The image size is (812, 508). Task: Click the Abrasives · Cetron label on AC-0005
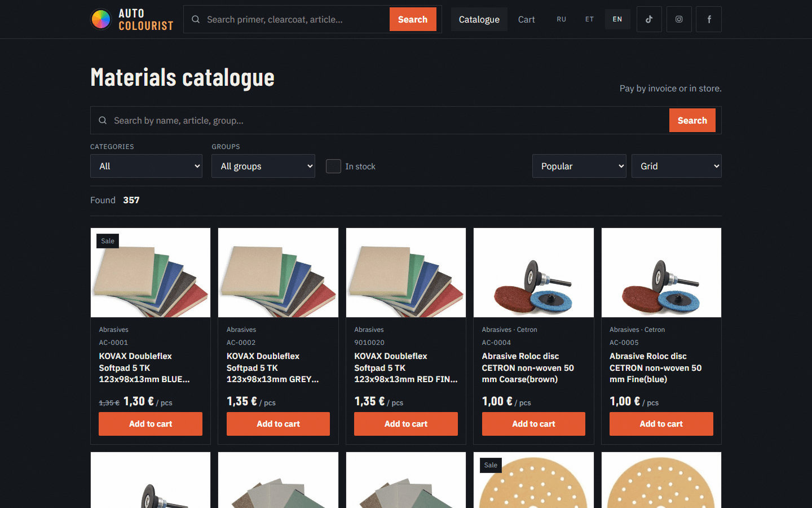click(637, 330)
